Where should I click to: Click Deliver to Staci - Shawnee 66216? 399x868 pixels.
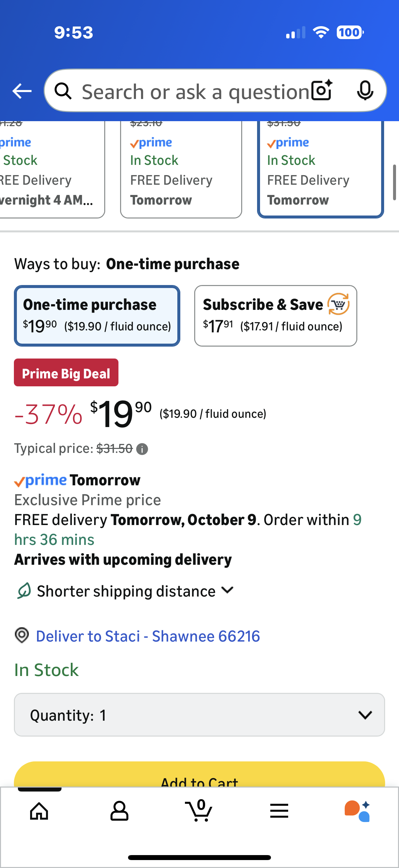(148, 636)
